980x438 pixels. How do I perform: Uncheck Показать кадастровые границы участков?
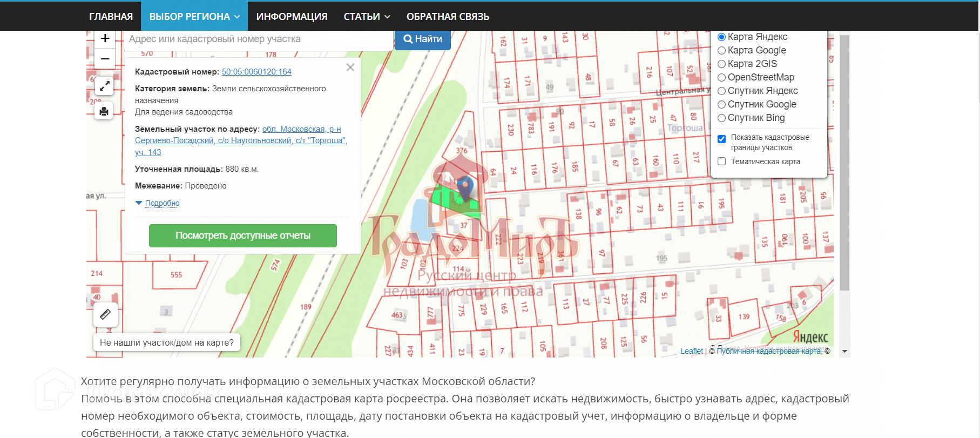[x=721, y=139]
